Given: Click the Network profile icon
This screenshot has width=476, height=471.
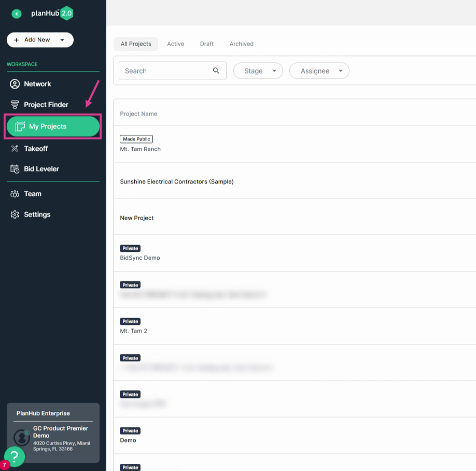Looking at the screenshot, I should pos(15,84).
